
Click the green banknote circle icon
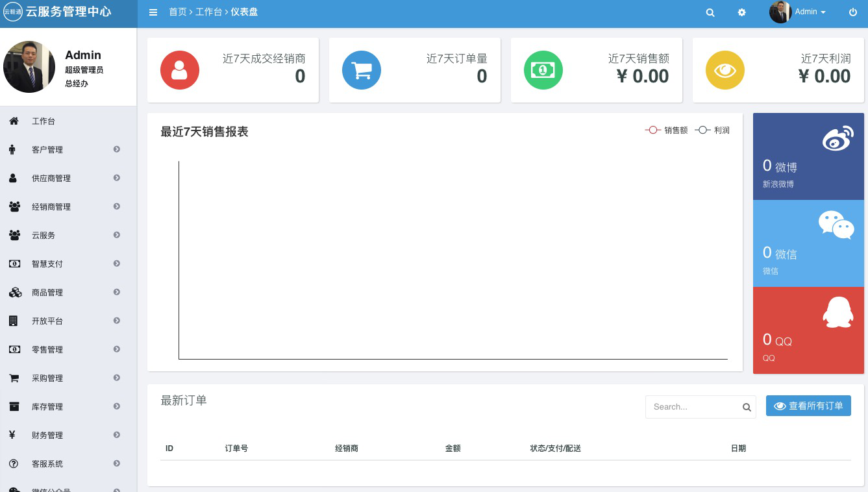(543, 70)
